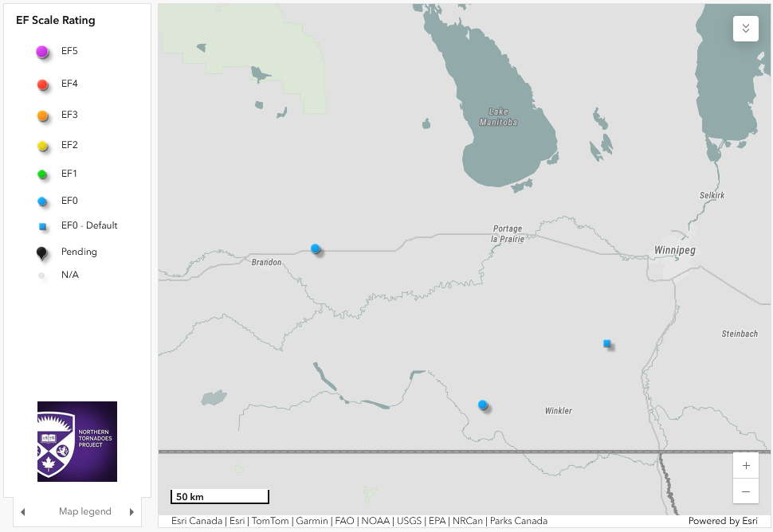Viewport: 773px width, 532px height.
Task: Click the Lake Manitoba label
Action: pos(498,117)
